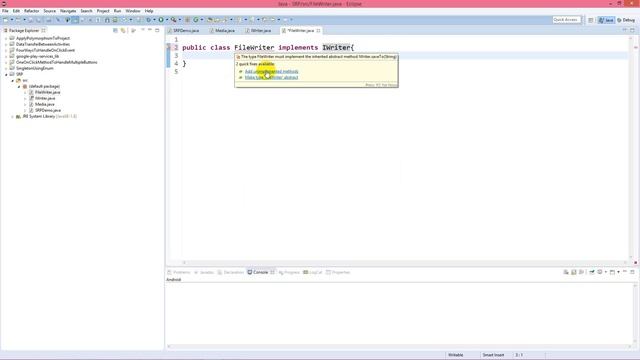Click the New toolbar icon
640x360 pixels.
coord(6,20)
